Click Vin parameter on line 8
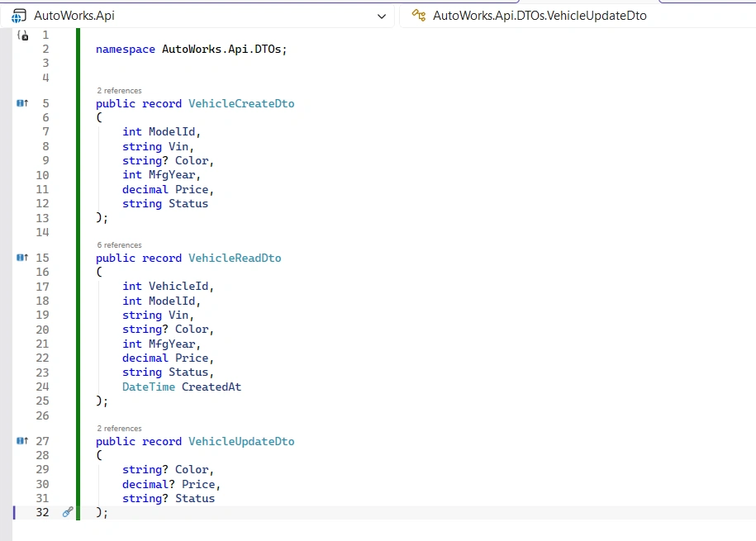The image size is (756, 541). 178,146
